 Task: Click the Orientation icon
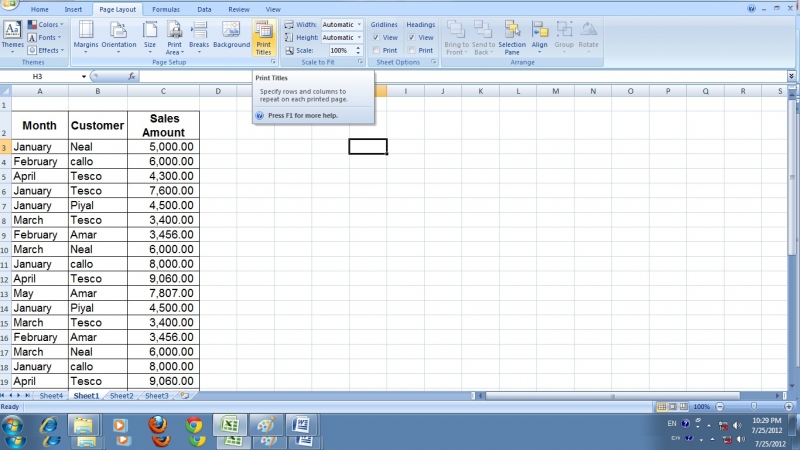pos(119,35)
